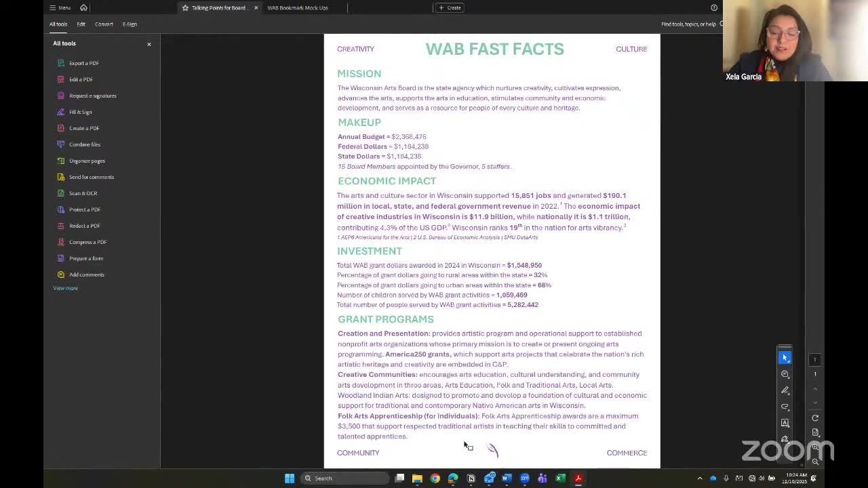This screenshot has height=488, width=868.
Task: Click the current page number box
Action: click(815, 360)
